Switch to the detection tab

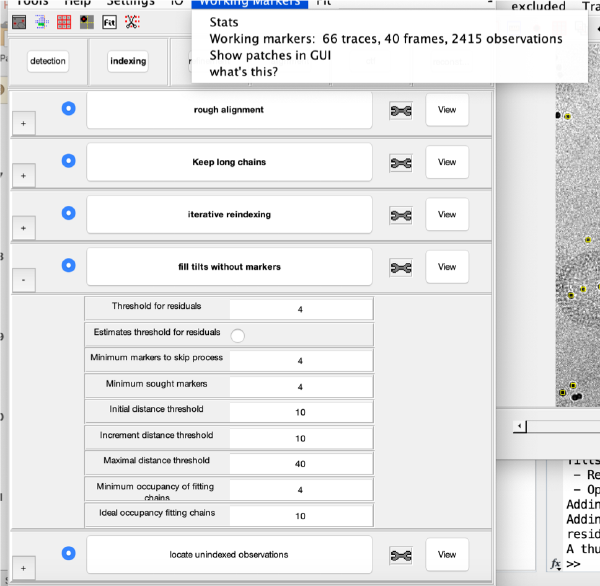(x=48, y=61)
